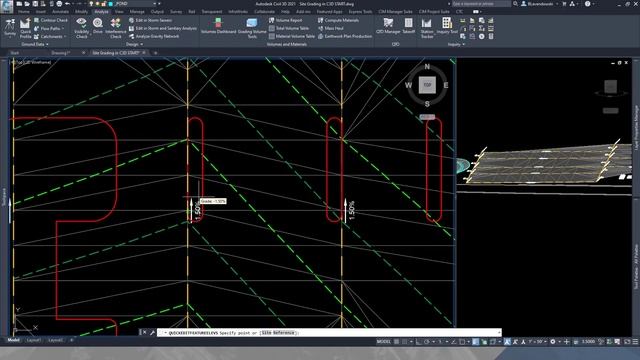
Task: Toggle the drawing grid display in the status bar
Action: coord(396,342)
